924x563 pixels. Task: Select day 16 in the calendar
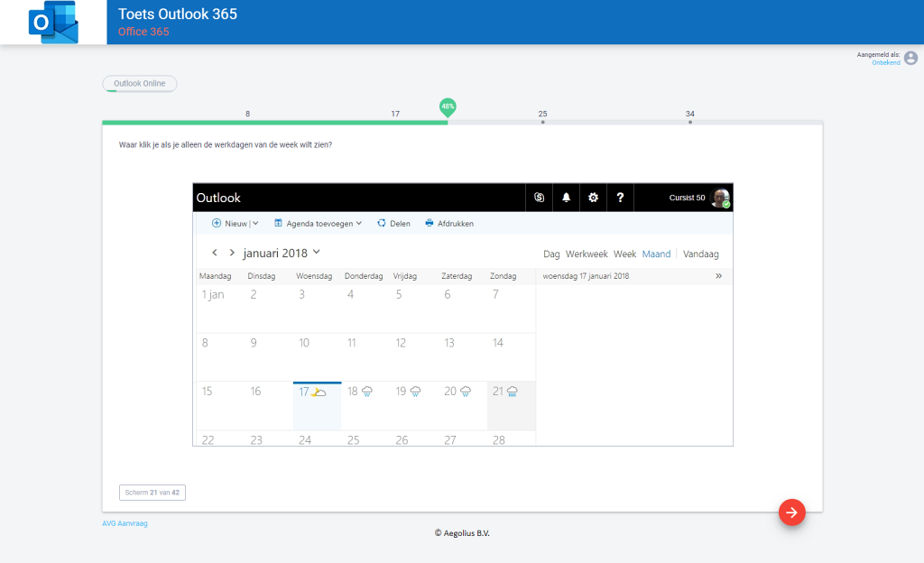tap(255, 391)
